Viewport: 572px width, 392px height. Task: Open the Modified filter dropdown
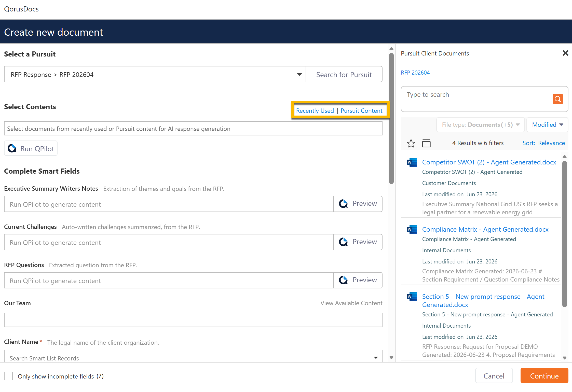pyautogui.click(x=547, y=125)
